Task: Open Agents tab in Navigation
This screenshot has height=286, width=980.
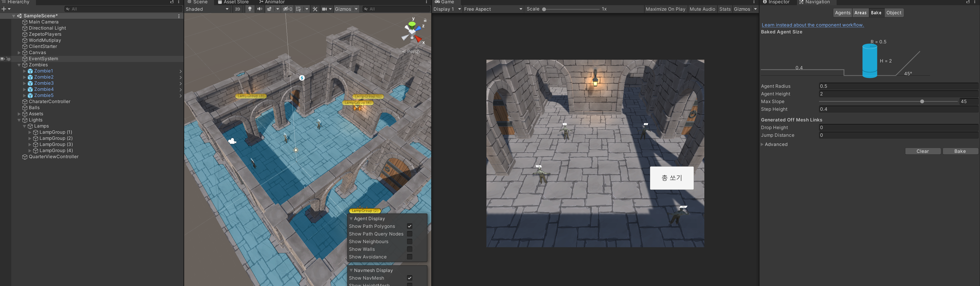Action: coord(842,13)
